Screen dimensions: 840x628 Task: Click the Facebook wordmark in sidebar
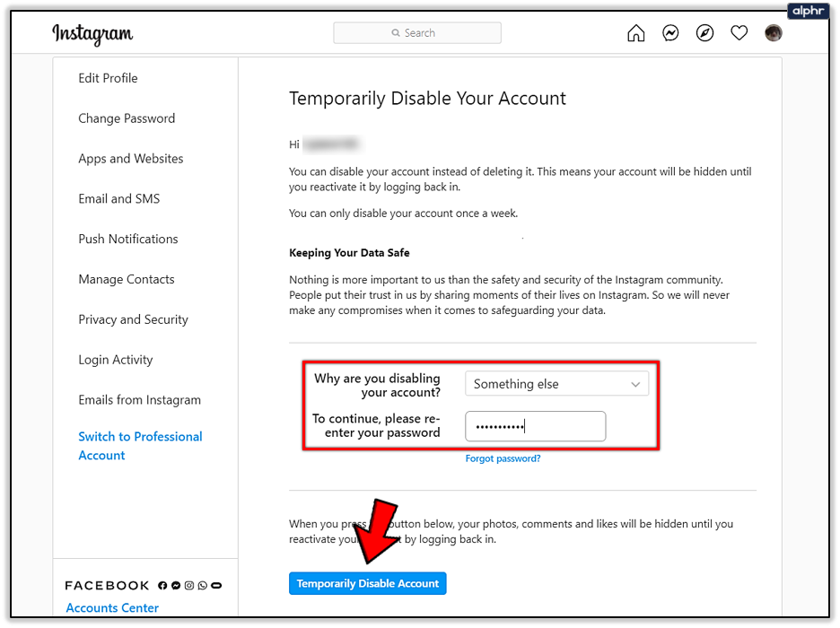pyautogui.click(x=107, y=586)
